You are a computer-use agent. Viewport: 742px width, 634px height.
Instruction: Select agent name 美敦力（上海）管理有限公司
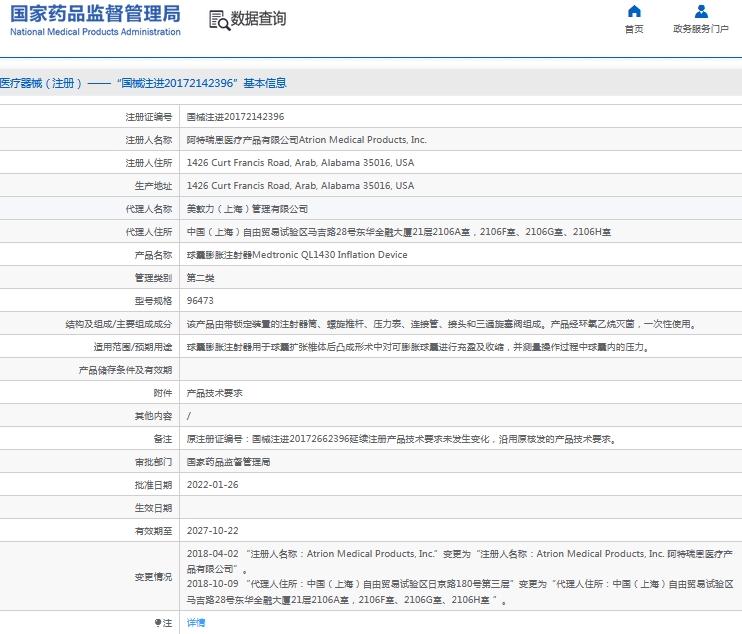[247, 209]
